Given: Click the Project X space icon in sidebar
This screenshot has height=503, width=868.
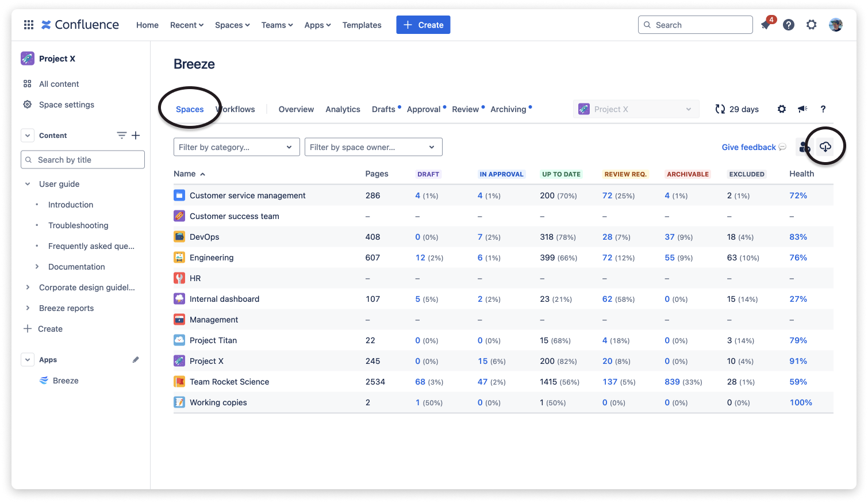Looking at the screenshot, I should click(x=28, y=58).
